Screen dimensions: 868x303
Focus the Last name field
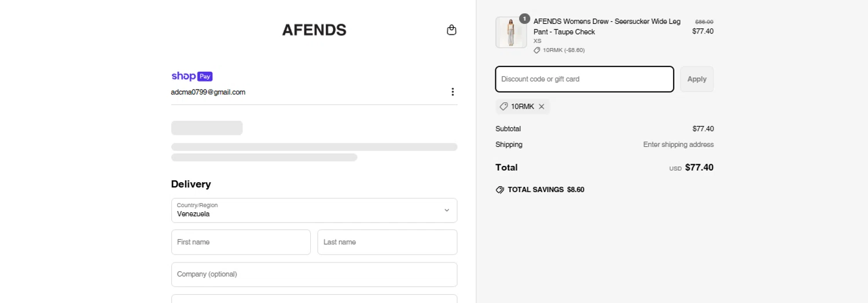coord(387,242)
